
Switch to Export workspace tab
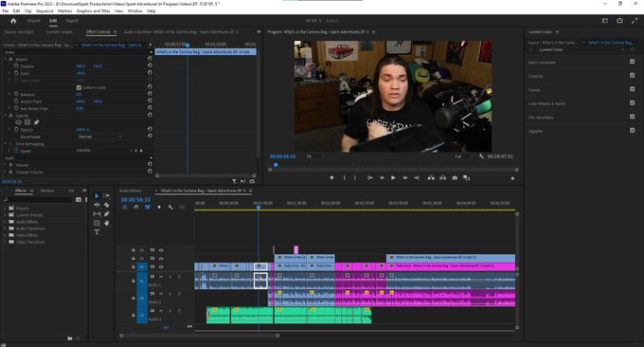pyautogui.click(x=72, y=21)
